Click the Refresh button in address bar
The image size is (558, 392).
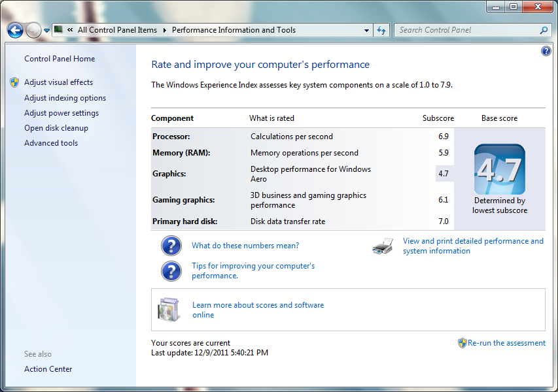pos(381,31)
